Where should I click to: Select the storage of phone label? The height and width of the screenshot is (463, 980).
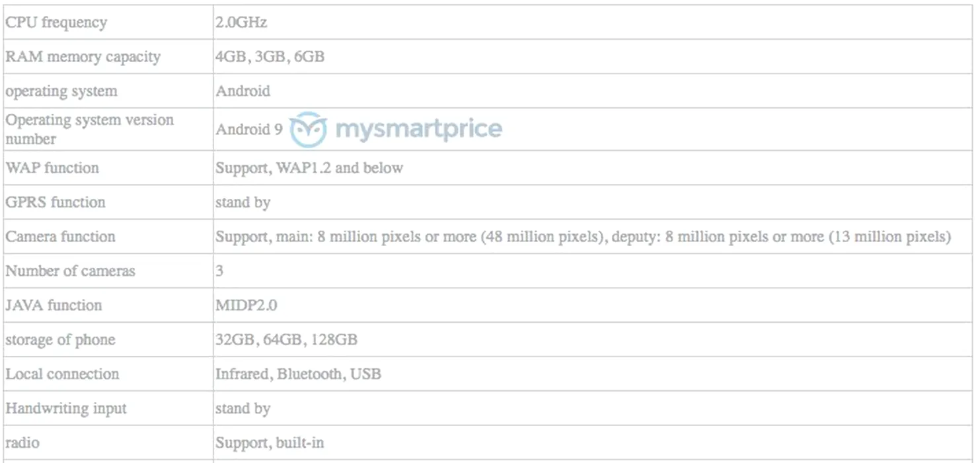(x=60, y=340)
